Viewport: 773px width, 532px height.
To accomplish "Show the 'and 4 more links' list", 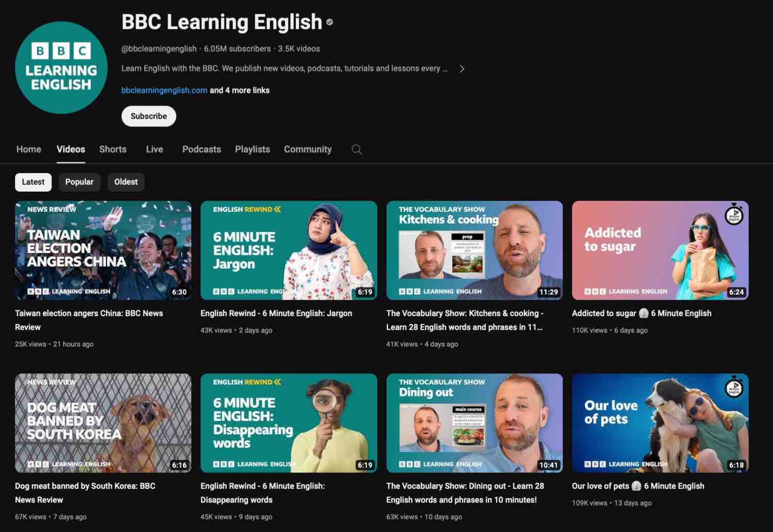I will click(x=240, y=90).
